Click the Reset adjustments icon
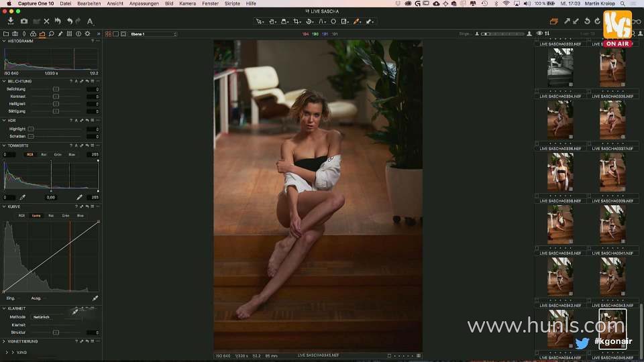The image size is (644, 362). (x=58, y=21)
